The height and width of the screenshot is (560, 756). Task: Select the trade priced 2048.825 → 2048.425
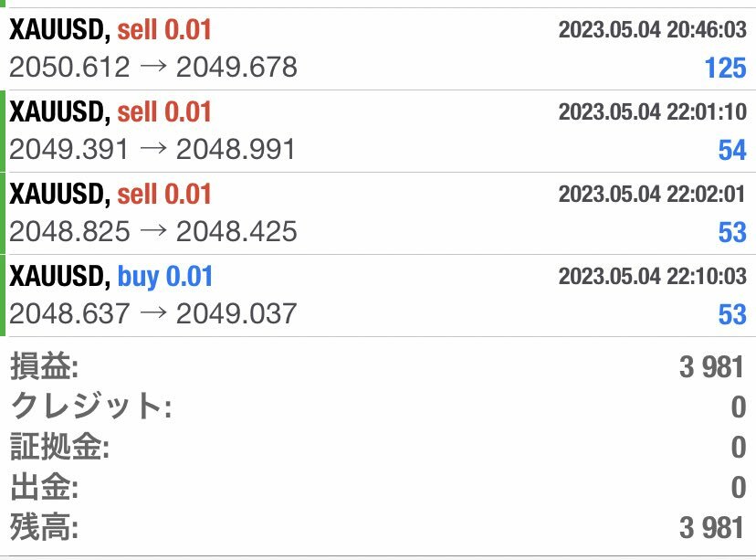[x=153, y=231]
